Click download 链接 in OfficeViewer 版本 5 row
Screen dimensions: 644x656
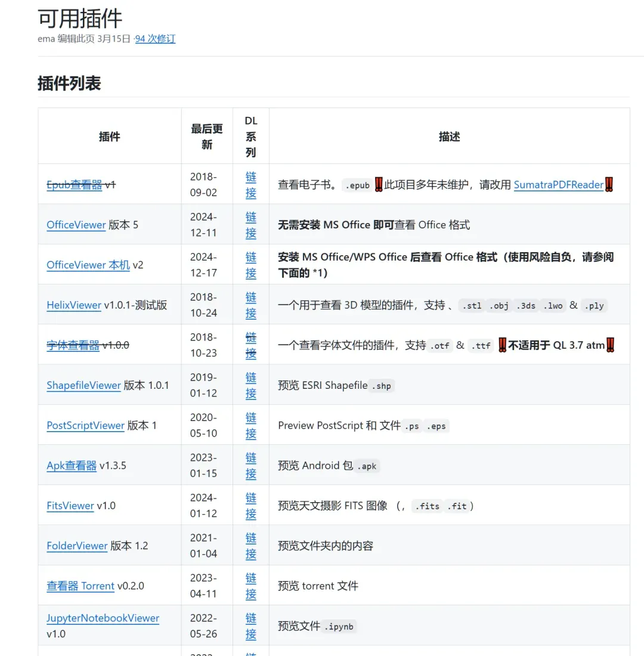[250, 225]
